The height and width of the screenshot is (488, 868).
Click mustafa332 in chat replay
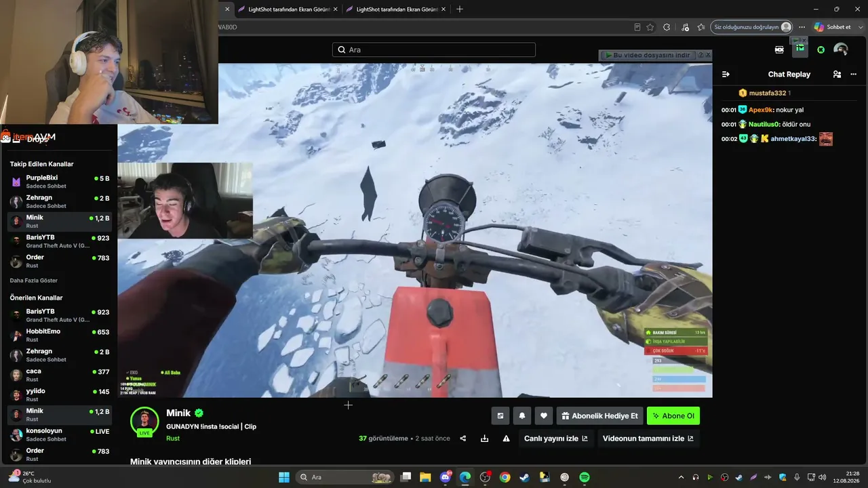pos(768,93)
